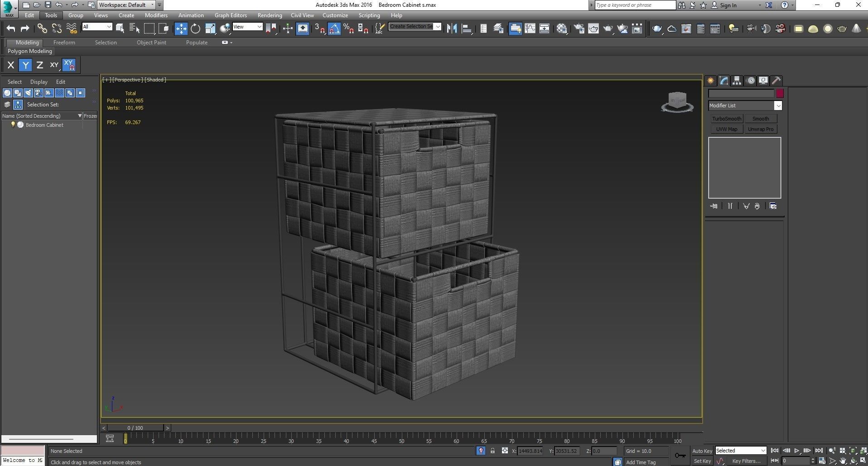Screen dimensions: 868x466
Task: Activate Select and Uniform Scale tool
Action: 210,29
